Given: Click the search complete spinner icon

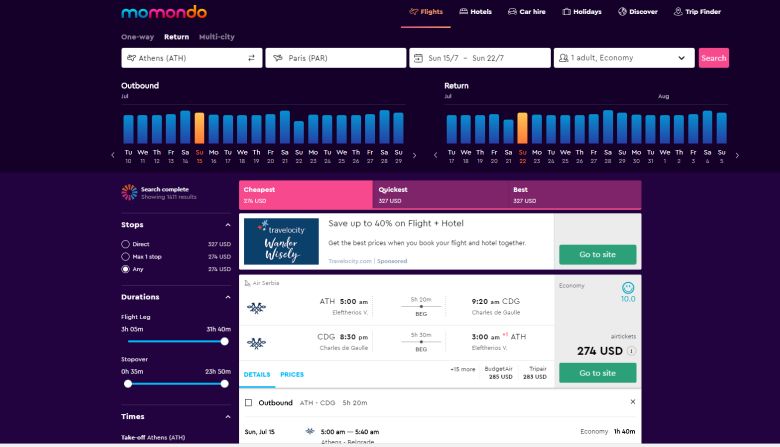Looking at the screenshot, I should coord(129,192).
